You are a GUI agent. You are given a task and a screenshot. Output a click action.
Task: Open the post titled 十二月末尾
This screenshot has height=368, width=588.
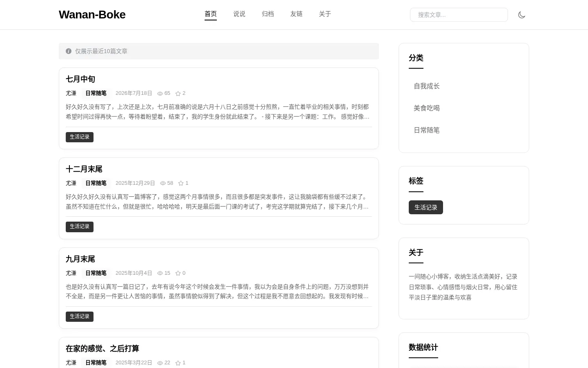pos(84,169)
